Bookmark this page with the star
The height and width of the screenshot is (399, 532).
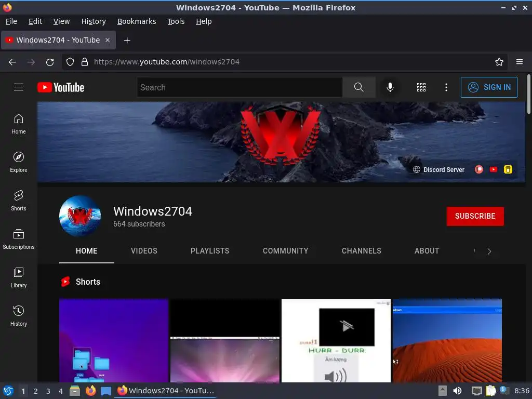tap(499, 62)
